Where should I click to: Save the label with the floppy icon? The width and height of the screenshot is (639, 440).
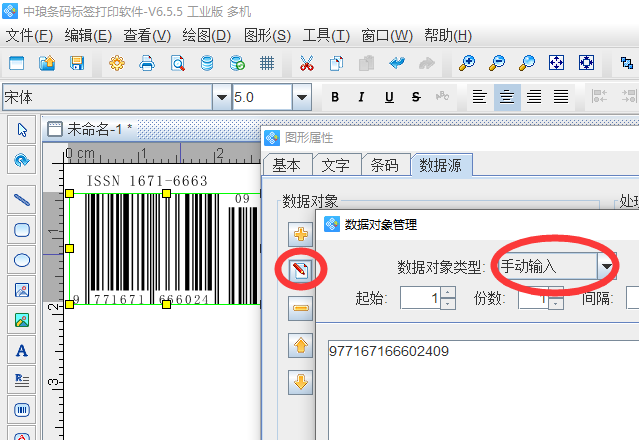[77, 63]
